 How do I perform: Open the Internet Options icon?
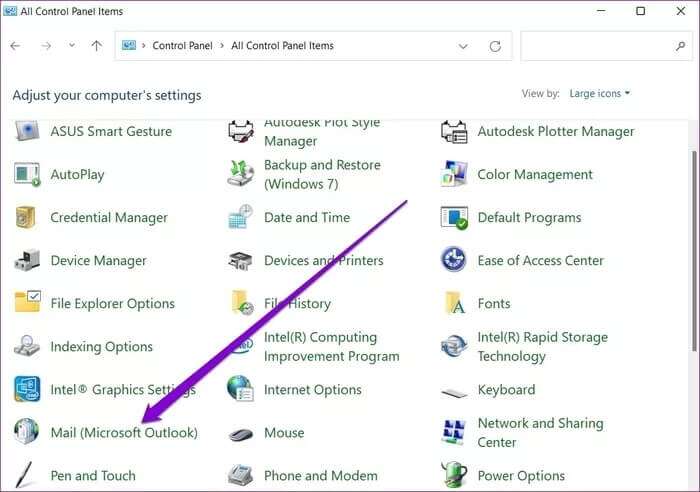point(240,389)
